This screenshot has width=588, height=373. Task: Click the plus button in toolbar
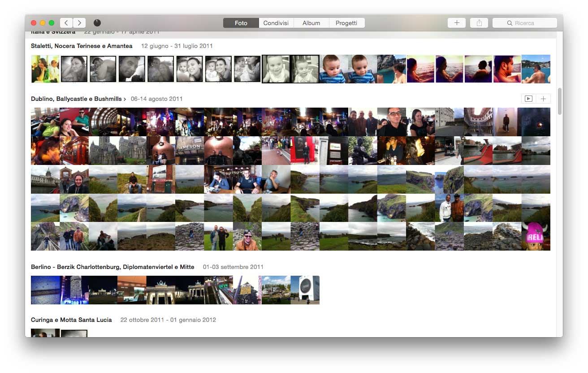tap(456, 23)
